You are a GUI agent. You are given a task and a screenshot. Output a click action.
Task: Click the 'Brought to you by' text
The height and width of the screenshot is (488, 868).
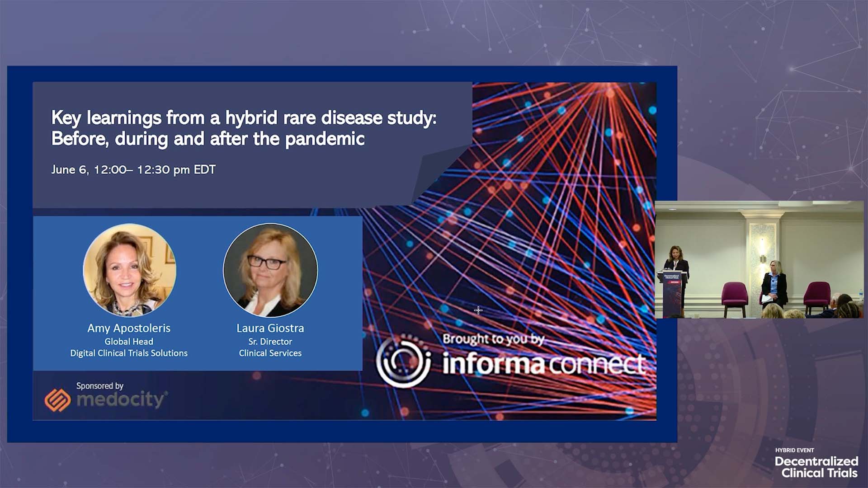click(493, 339)
